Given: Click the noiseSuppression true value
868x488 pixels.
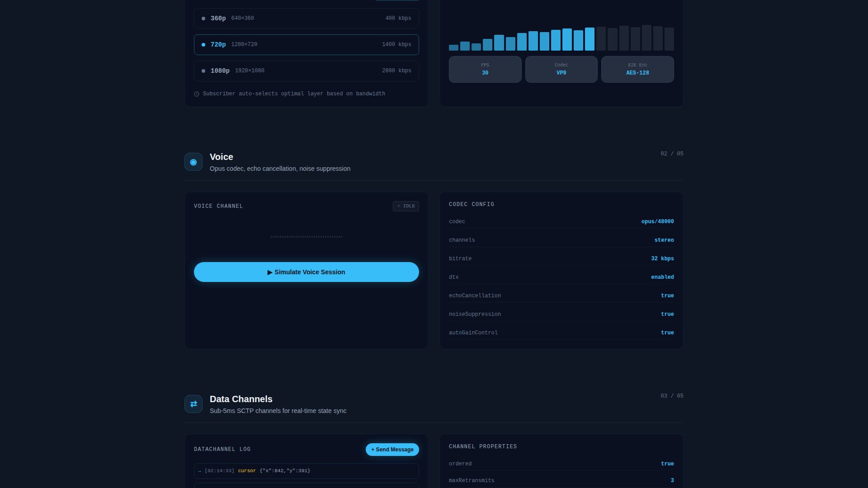Looking at the screenshot, I should pyautogui.click(x=667, y=314).
